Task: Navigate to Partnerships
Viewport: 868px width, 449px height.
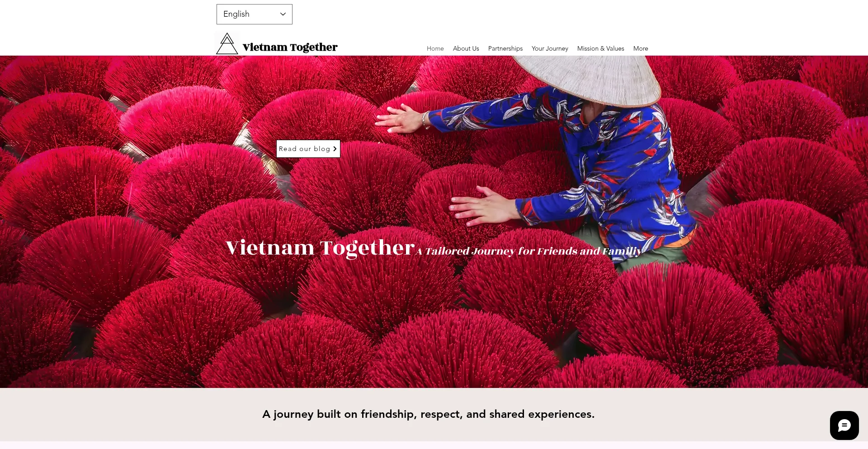Action: coord(505,48)
